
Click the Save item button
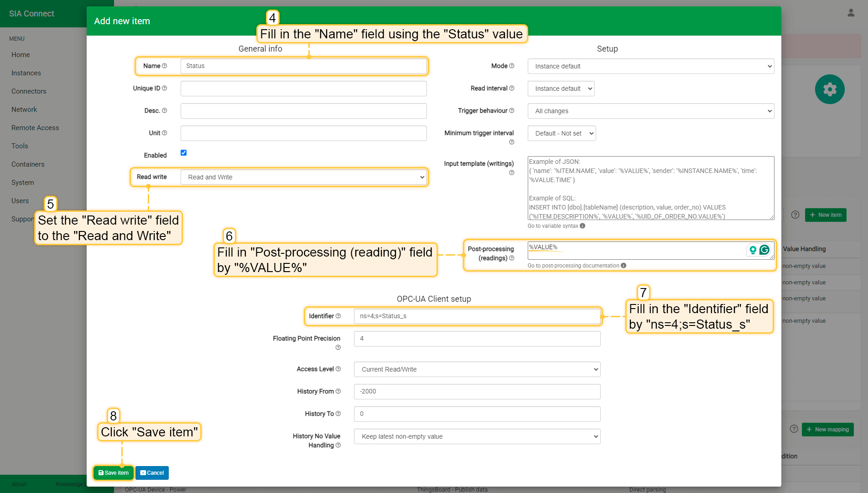point(114,473)
